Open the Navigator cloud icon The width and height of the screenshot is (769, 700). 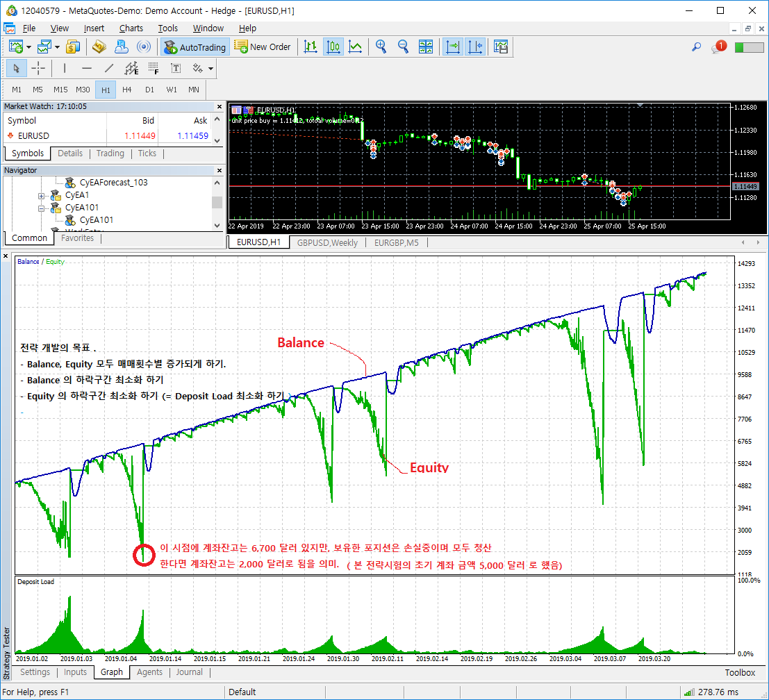pyautogui.click(x=121, y=47)
